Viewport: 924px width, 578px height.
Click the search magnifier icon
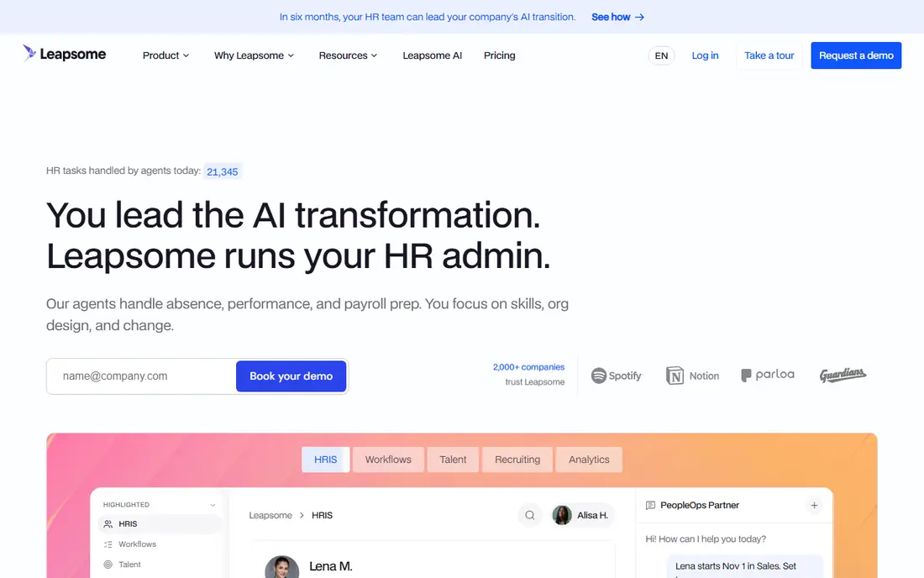click(x=530, y=515)
